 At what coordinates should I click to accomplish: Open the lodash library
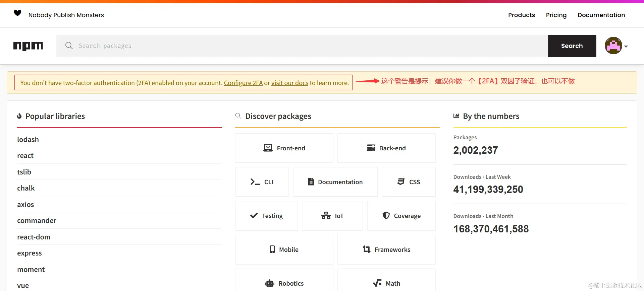pos(28,139)
